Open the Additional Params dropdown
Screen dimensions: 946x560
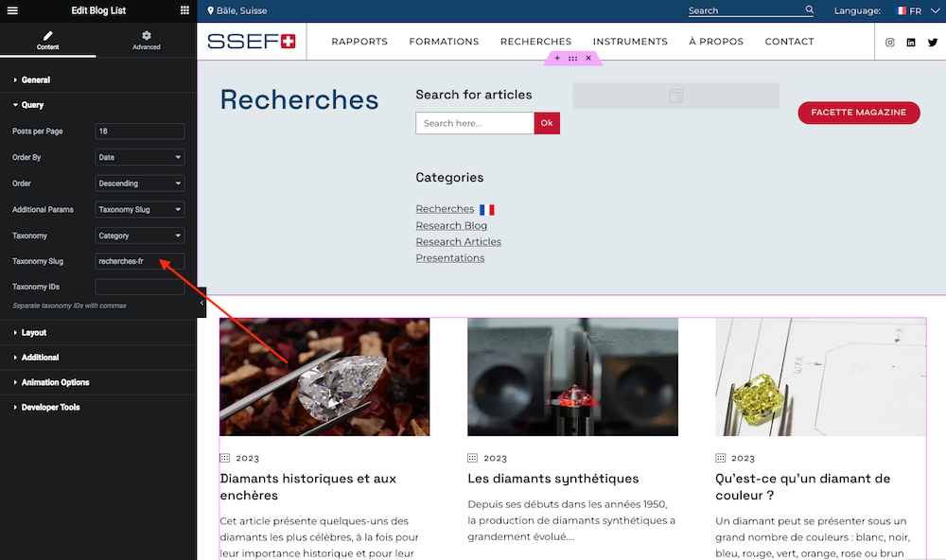point(140,209)
